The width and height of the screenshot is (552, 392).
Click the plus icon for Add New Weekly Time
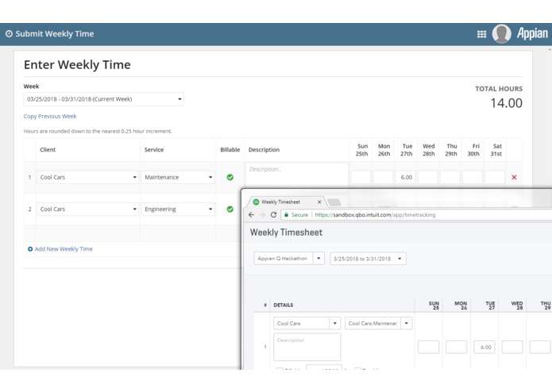[30, 249]
